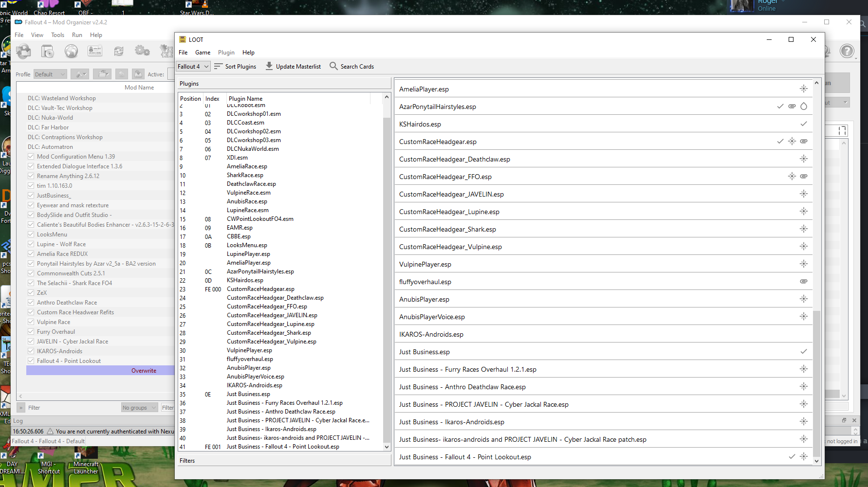Click Install Mod from archive icon
868x487 pixels.
tap(47, 51)
